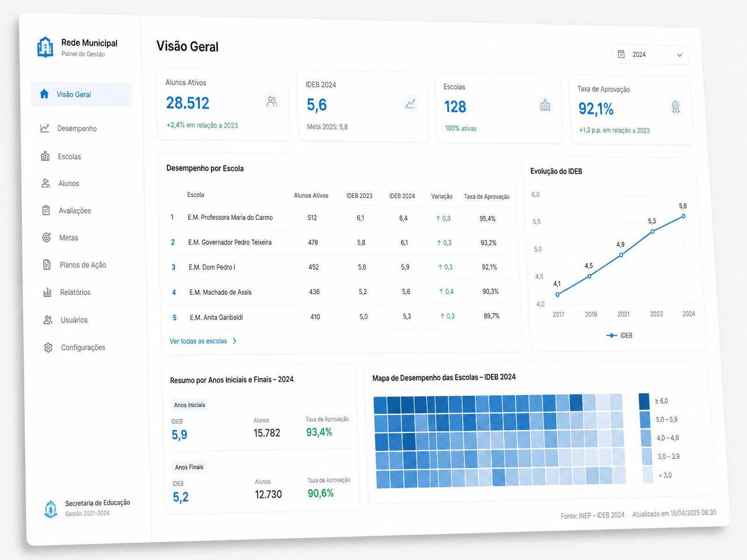Click the calendar icon in year selector
Viewport: 747px width, 560px height.
(621, 54)
